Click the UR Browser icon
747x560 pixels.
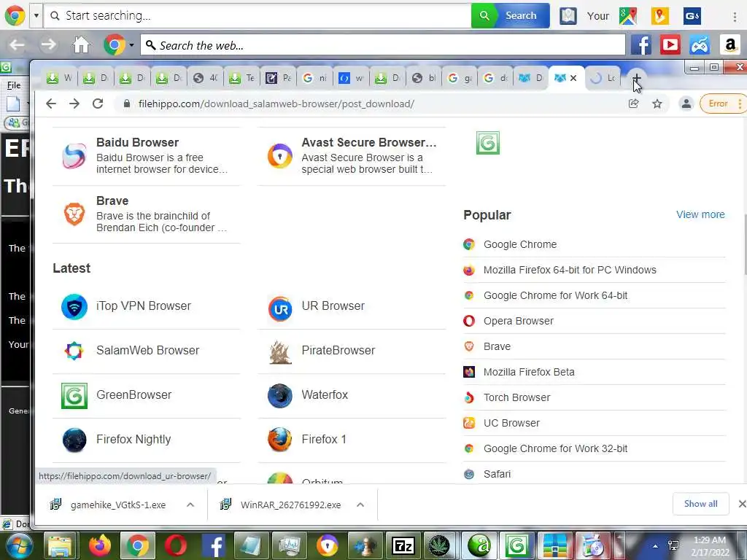(280, 309)
